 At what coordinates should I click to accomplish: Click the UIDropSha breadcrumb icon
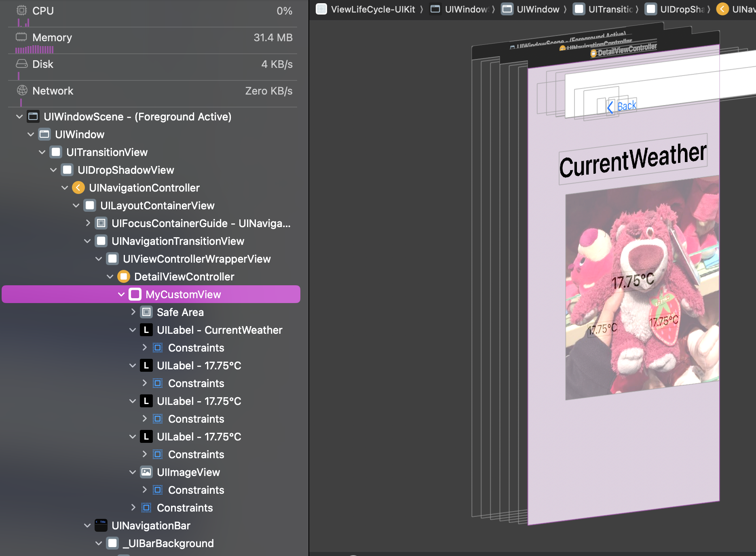651,9
